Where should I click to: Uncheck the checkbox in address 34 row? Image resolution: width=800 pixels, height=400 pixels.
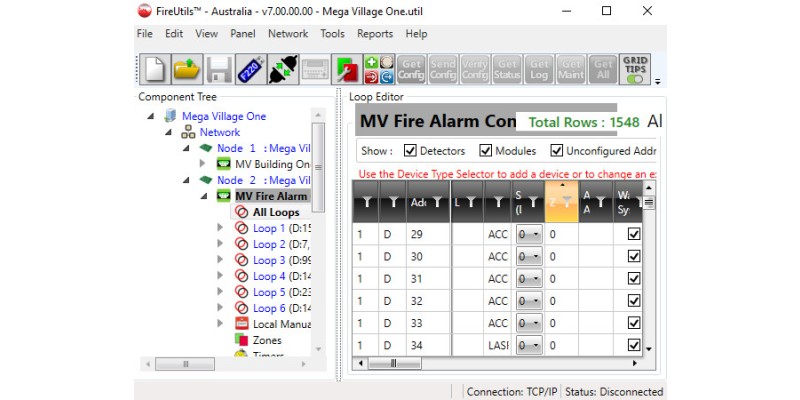pyautogui.click(x=634, y=345)
